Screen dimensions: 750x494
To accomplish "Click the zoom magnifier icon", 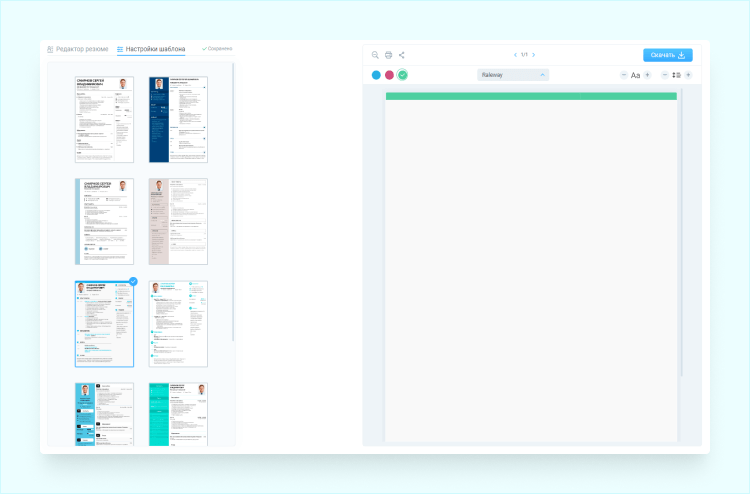I will click(375, 55).
